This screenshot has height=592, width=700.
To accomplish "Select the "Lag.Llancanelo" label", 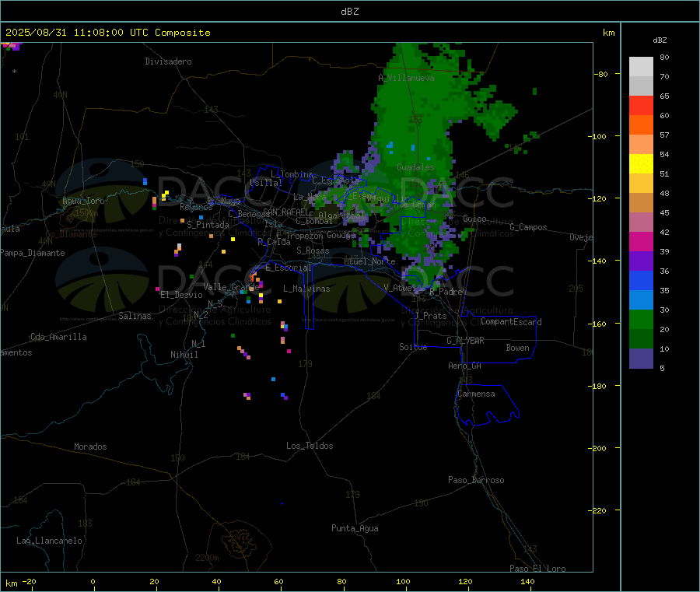I will (x=49, y=541).
